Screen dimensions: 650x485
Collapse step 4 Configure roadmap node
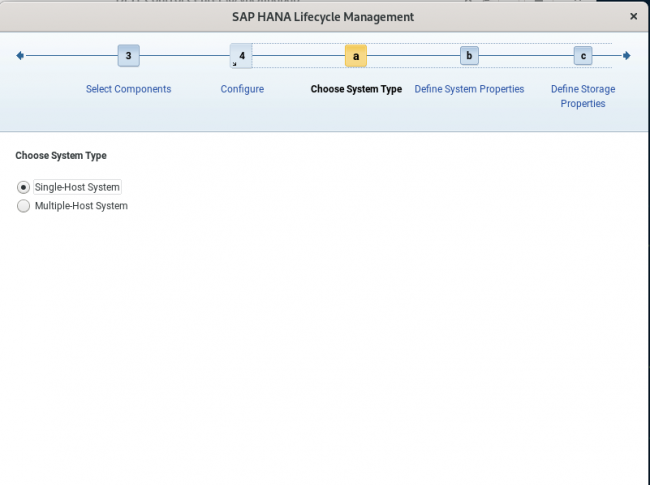point(241,56)
